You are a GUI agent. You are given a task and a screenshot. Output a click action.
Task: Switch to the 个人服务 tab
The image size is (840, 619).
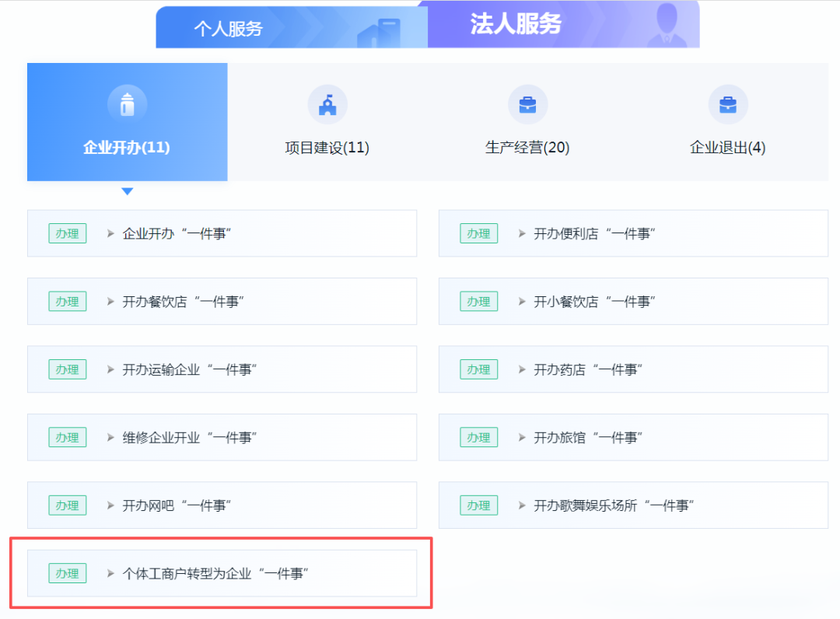pos(229,29)
